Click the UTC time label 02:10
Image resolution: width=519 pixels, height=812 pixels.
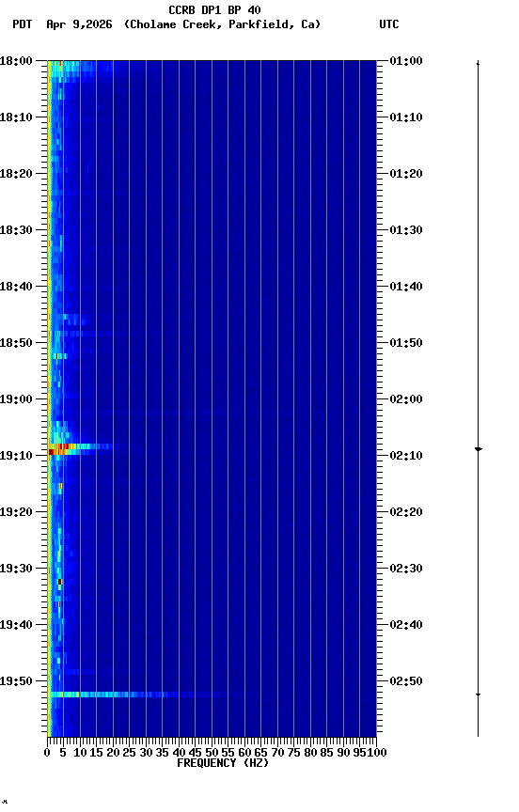coord(406,456)
